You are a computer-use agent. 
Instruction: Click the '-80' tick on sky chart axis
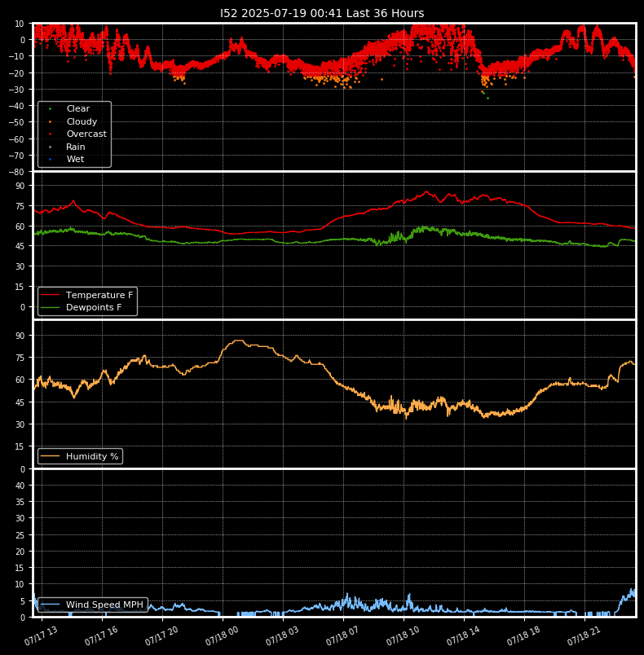(17, 172)
